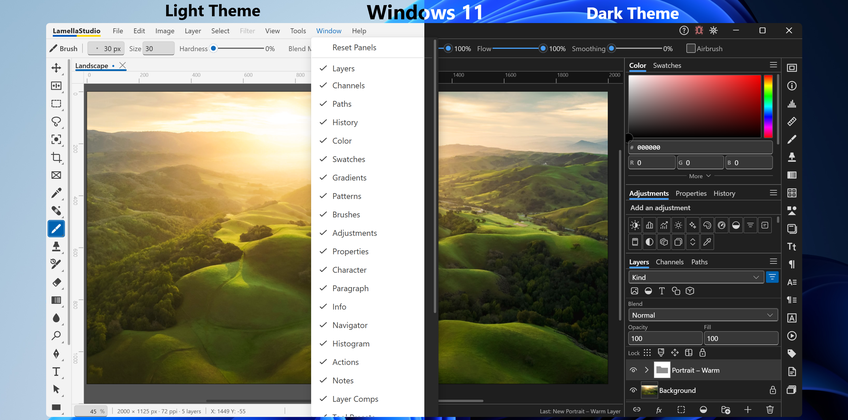Click the rainbow hue strip

coord(768,106)
